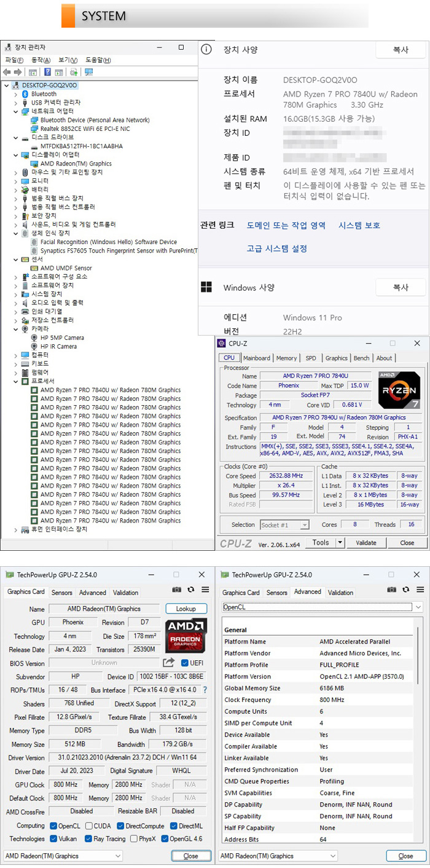Click the BIOS export share icon
Viewport: 430px width, 868px height.
(x=168, y=663)
